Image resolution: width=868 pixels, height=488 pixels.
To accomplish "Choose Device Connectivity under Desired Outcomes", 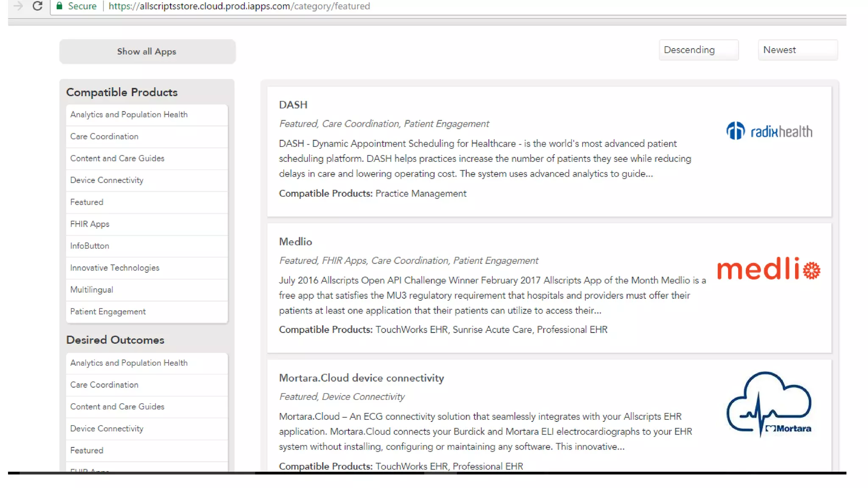I will (x=107, y=429).
